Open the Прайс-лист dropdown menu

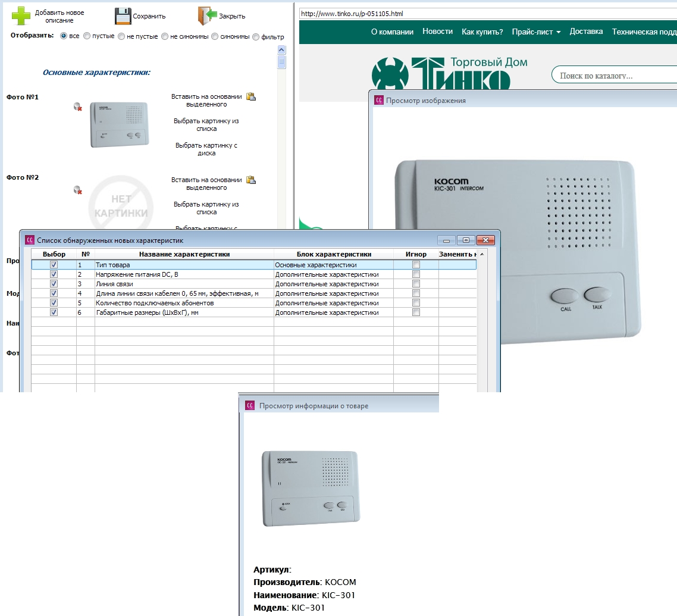(536, 32)
